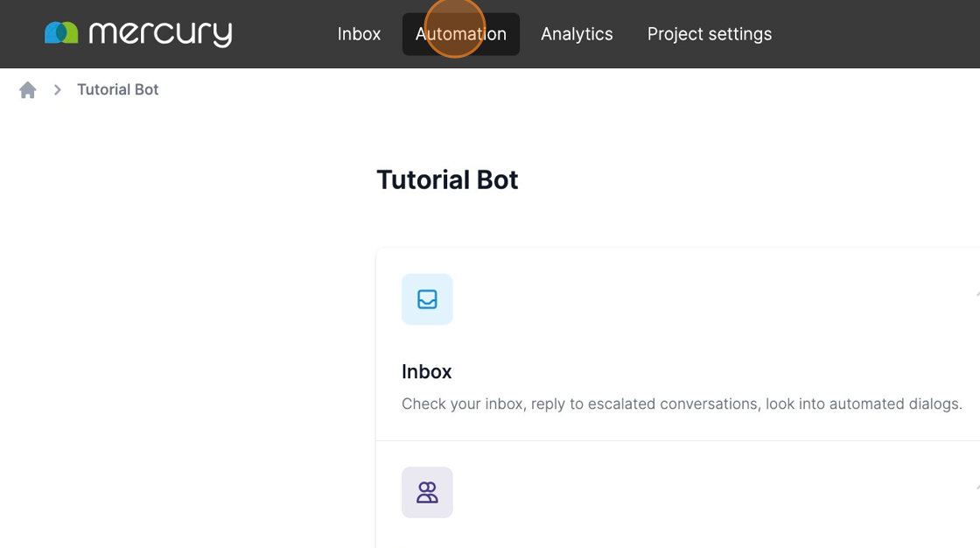The height and width of the screenshot is (548, 980).
Task: Select the Tutorial Bot breadcrumb link
Action: click(x=118, y=90)
